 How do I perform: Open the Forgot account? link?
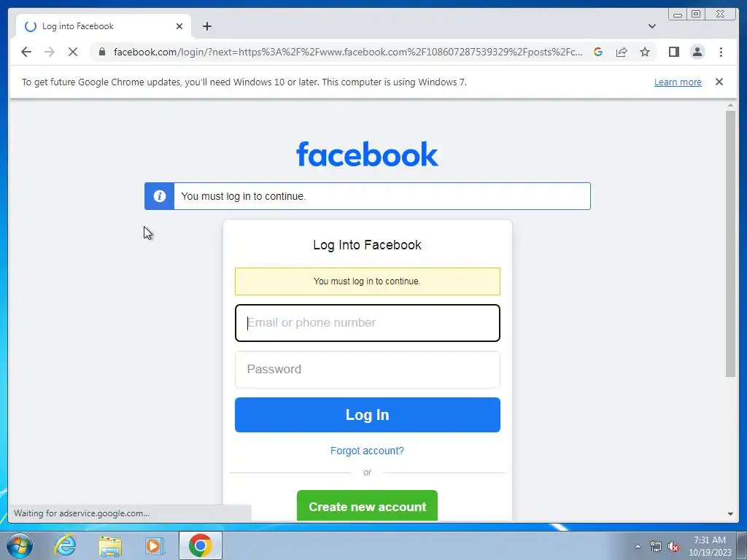pos(368,451)
